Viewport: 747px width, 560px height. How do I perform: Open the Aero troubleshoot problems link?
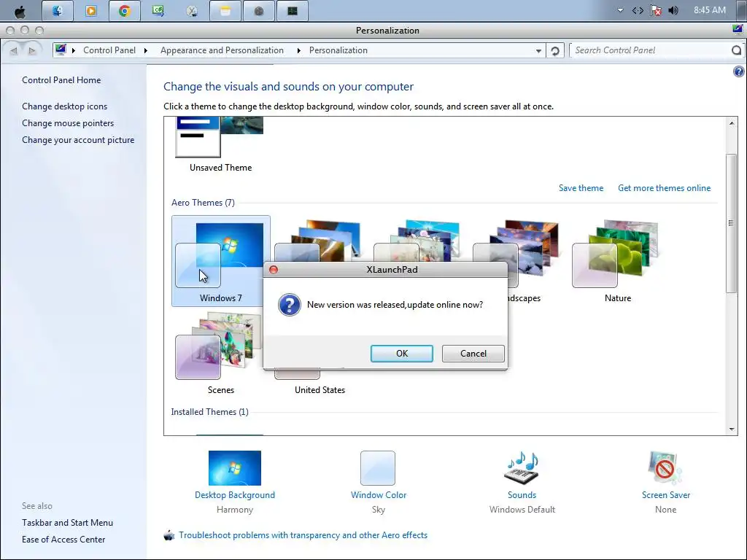click(303, 535)
